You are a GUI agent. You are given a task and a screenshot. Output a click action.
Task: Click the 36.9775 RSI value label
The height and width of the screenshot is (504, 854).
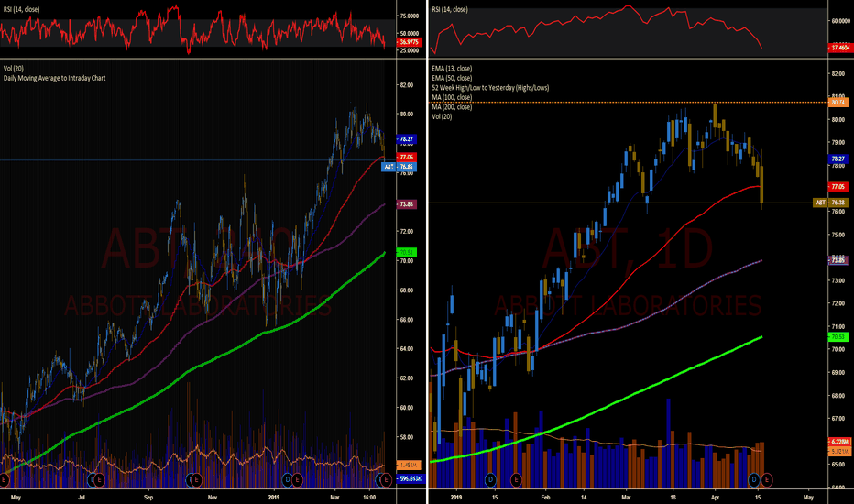409,42
